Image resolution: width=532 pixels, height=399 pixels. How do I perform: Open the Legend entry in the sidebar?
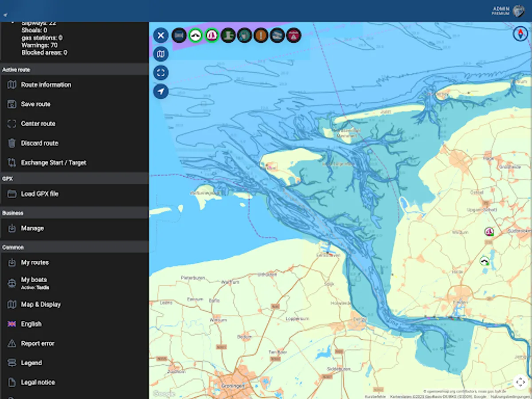pos(32,363)
